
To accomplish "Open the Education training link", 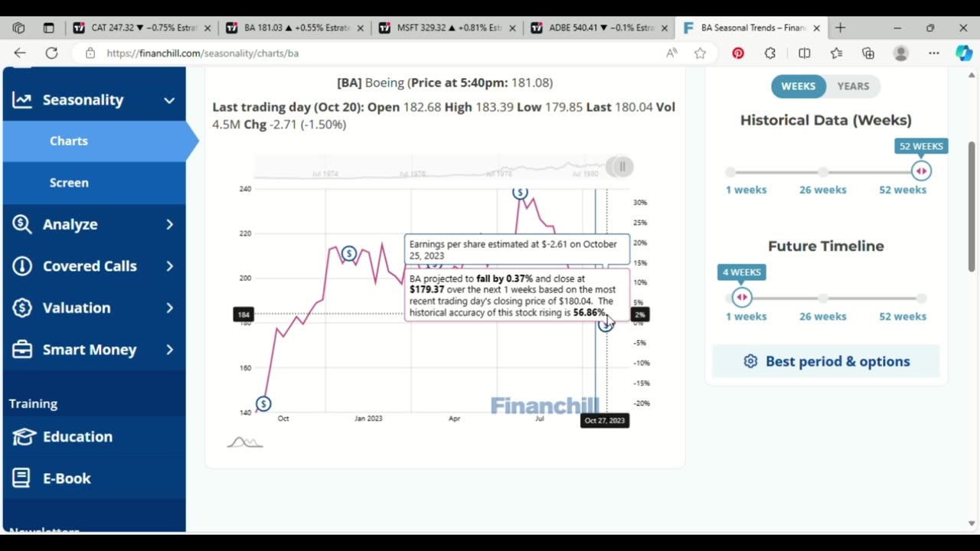I will point(77,437).
